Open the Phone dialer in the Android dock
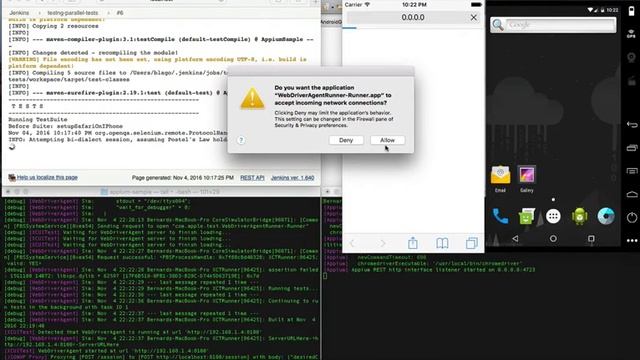The width and height of the screenshot is (640, 360). tap(500, 216)
